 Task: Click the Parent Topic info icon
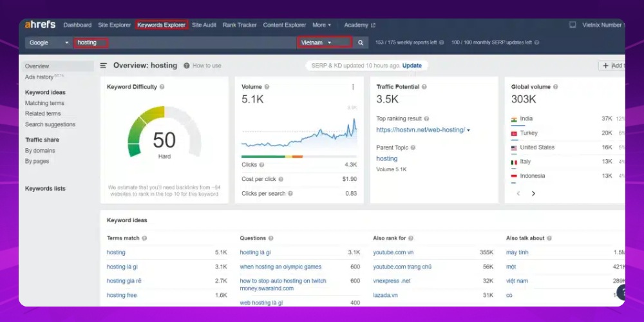pyautogui.click(x=413, y=147)
